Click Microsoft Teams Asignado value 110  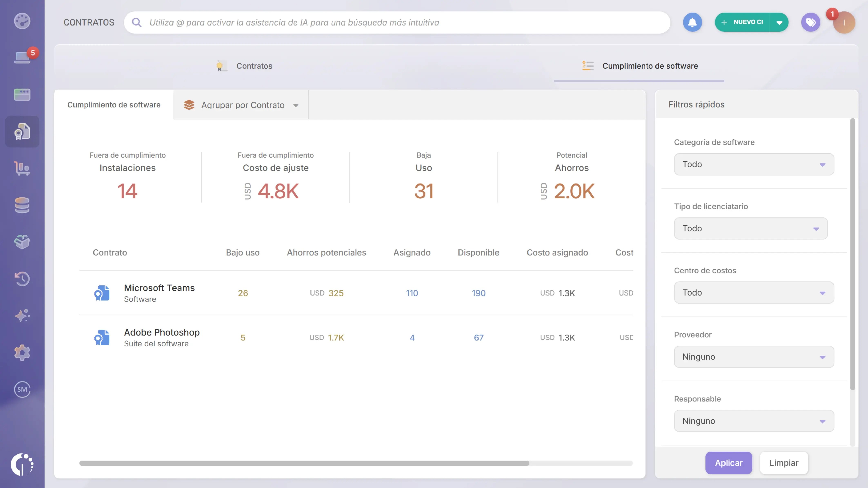(x=412, y=293)
